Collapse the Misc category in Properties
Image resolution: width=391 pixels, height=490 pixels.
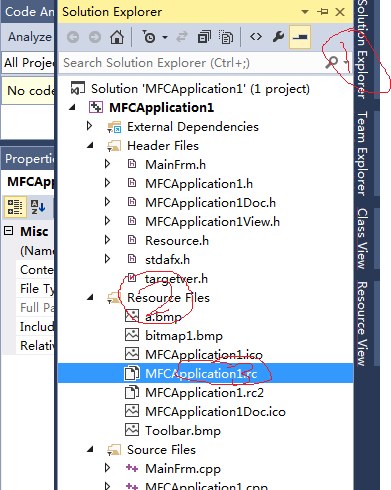click(x=9, y=231)
